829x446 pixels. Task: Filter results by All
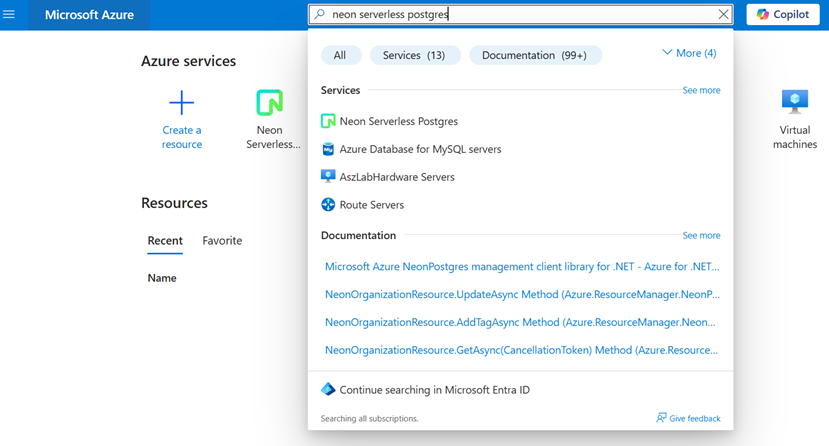coord(340,55)
